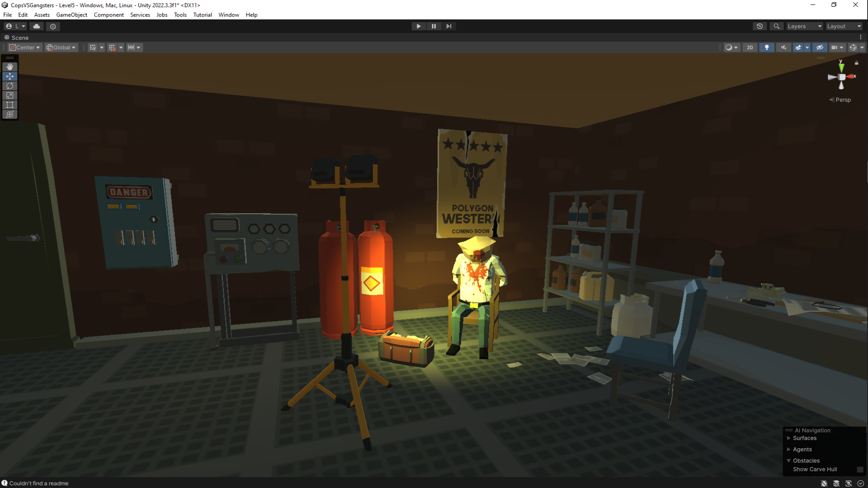Enable the Show Carve Hull checkbox
868x488 pixels.
860,469
